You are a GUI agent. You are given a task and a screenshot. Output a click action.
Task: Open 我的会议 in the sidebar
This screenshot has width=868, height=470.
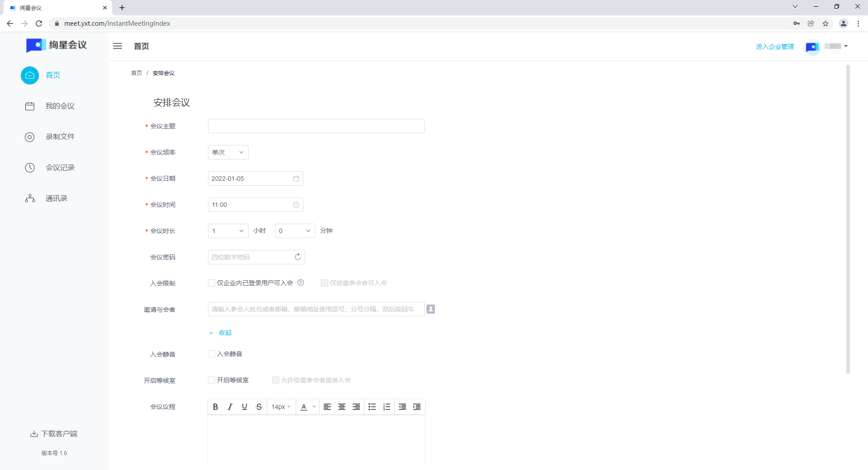pos(50,106)
